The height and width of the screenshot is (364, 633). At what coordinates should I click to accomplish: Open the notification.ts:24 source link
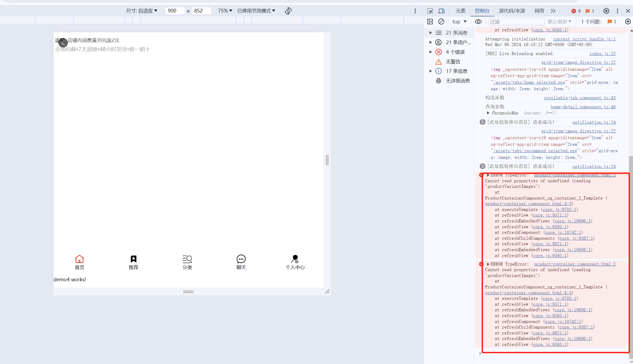point(594,122)
